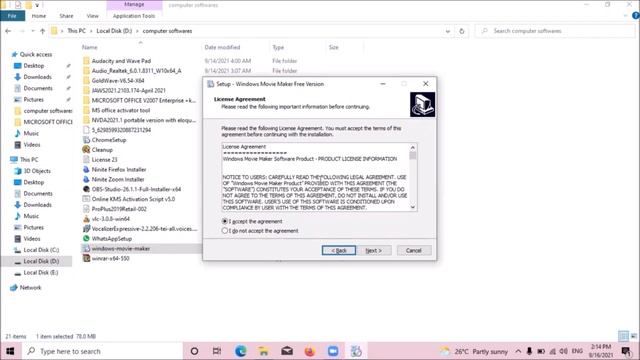Screen dimensions: 640x360
Task: Open Cortana from the taskbar
Action: (194, 351)
